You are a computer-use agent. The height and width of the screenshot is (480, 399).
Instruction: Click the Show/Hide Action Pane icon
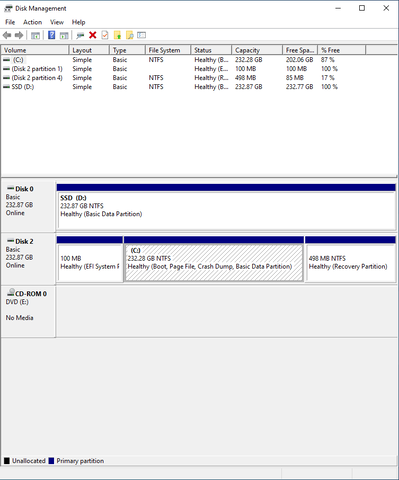coord(64,35)
